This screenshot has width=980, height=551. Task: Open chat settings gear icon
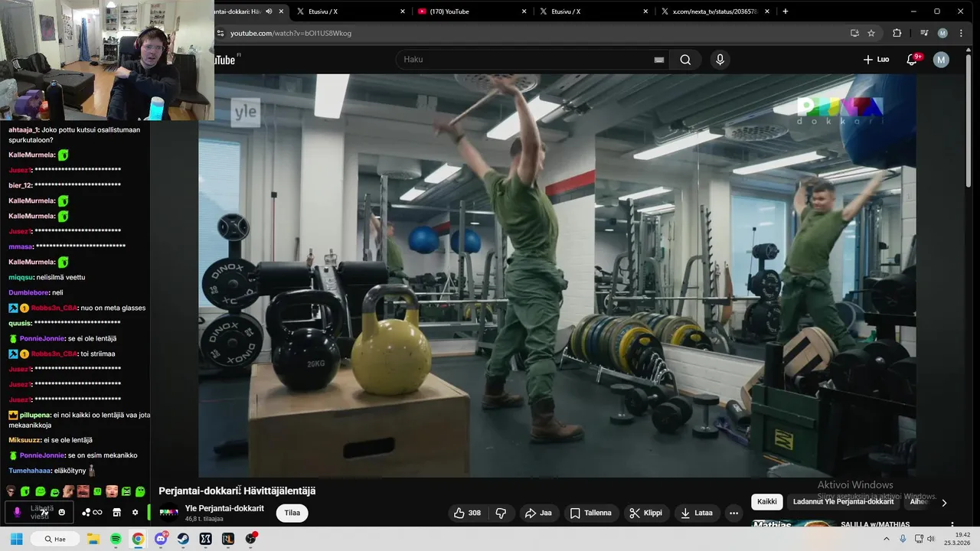(x=136, y=512)
